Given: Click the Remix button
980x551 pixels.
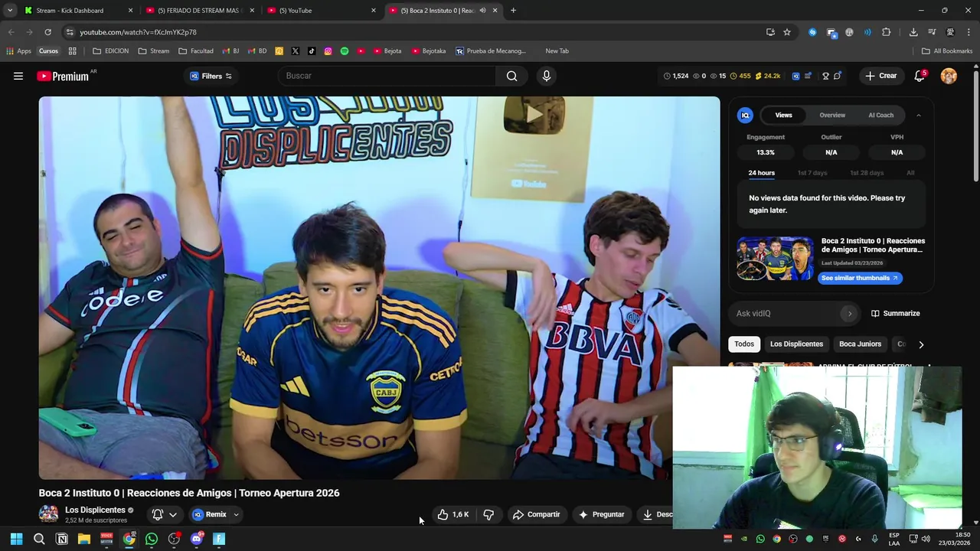Looking at the screenshot, I should [x=209, y=514].
